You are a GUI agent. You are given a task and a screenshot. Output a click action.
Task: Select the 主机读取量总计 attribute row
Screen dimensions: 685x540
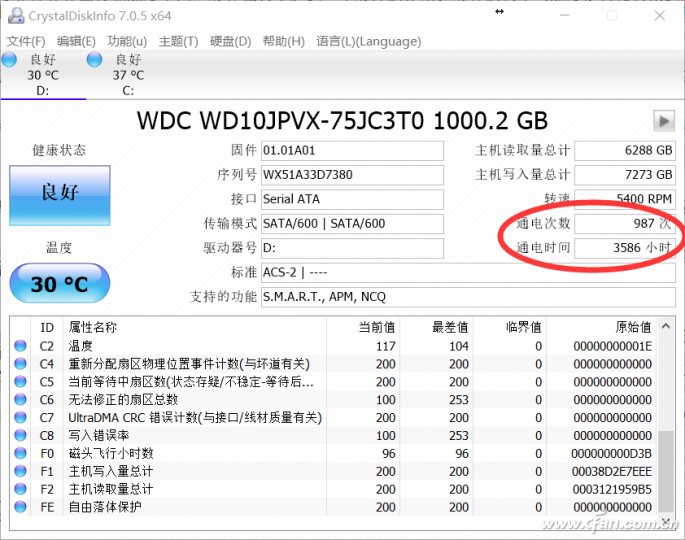point(333,489)
